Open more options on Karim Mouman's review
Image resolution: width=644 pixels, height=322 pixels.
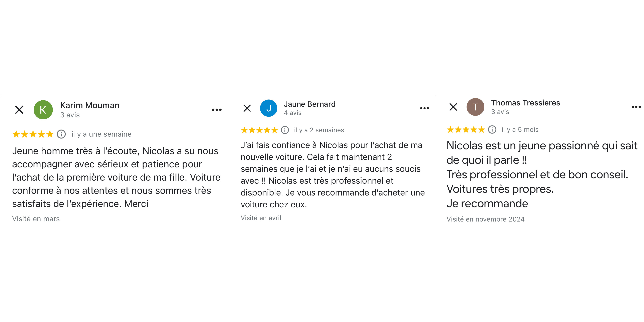pyautogui.click(x=217, y=110)
